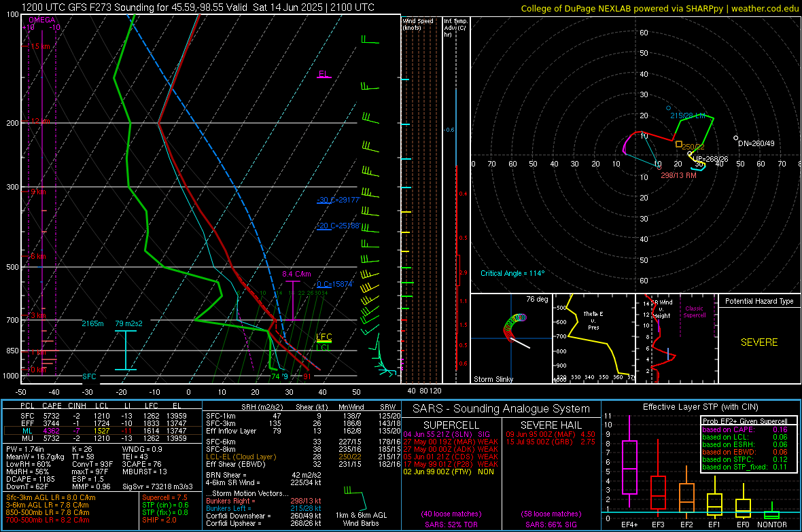
Task: Click the 'Potential Hazard Type' heading
Action: click(759, 301)
